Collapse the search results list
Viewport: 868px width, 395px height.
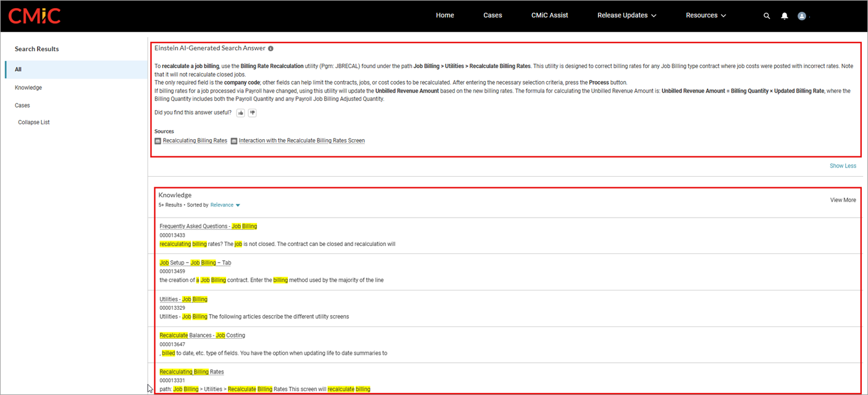34,122
